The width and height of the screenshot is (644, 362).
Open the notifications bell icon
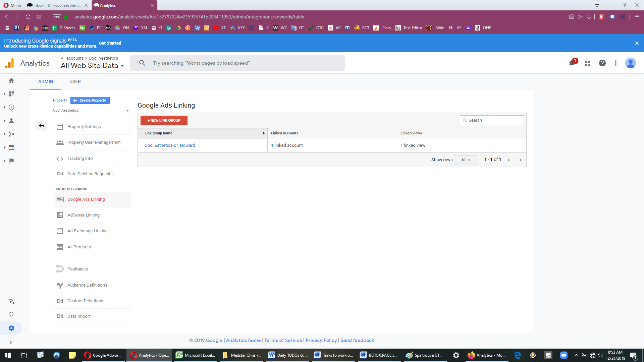point(572,63)
